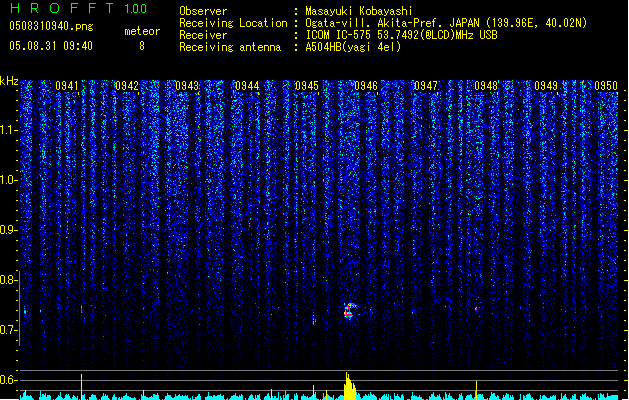
Task: Click the yellow power spike below 0948
Action: pos(477,390)
